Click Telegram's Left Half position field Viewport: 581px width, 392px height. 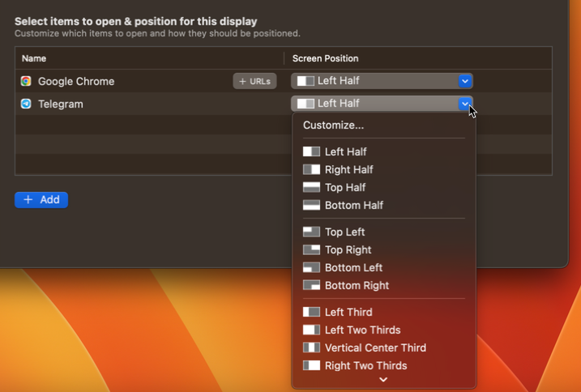pyautogui.click(x=382, y=104)
